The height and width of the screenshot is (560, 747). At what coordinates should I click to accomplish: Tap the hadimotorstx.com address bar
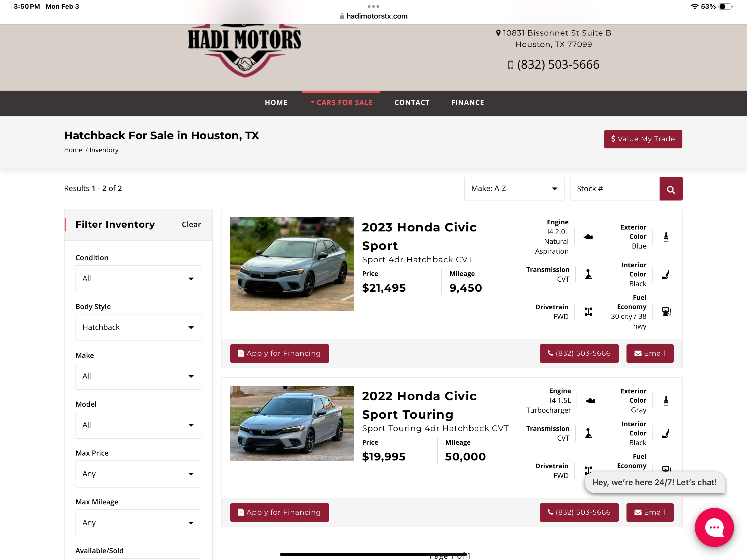pyautogui.click(x=373, y=16)
